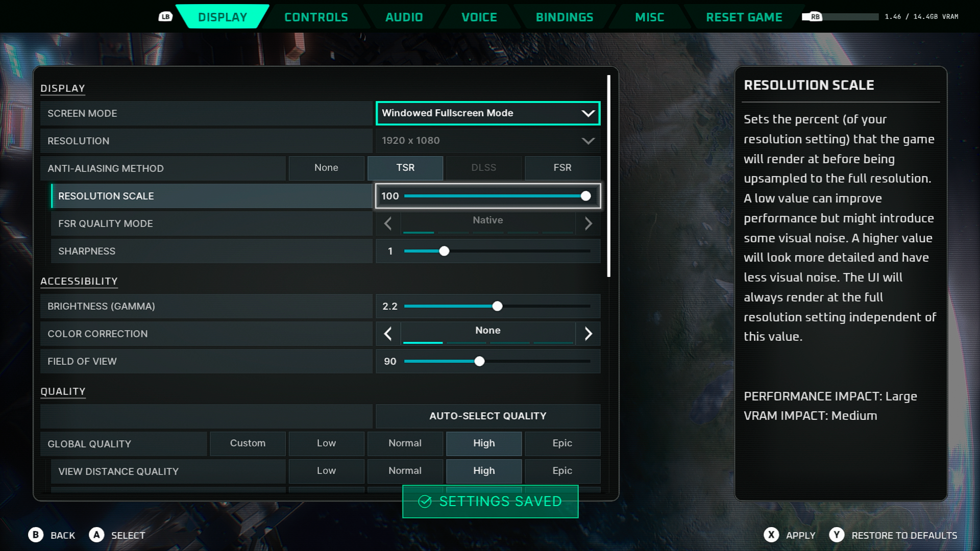Viewport: 980px width, 551px height.
Task: Click the Y Restore to Defaults icon
Action: pyautogui.click(x=837, y=535)
